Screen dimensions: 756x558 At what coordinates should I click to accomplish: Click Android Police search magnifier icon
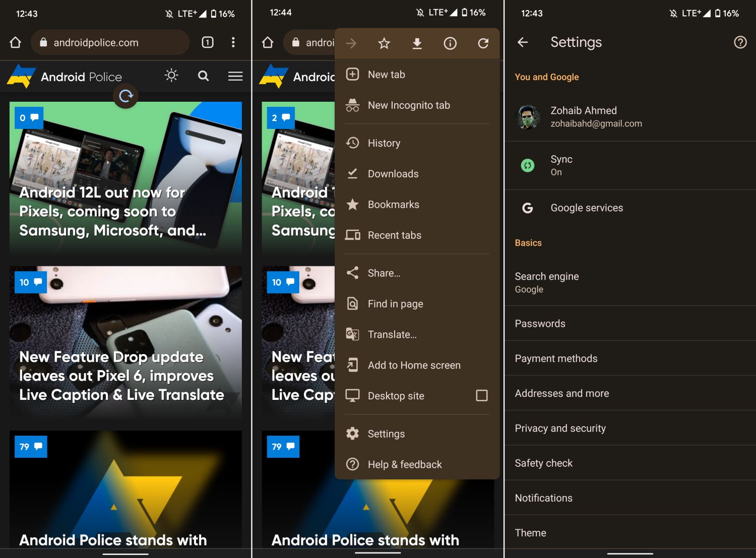coord(203,76)
